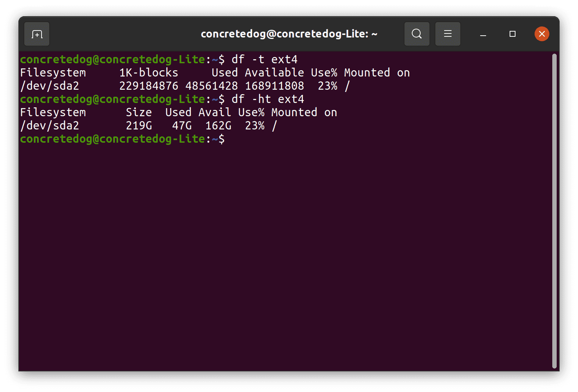Click the value 48561428

pos(211,86)
